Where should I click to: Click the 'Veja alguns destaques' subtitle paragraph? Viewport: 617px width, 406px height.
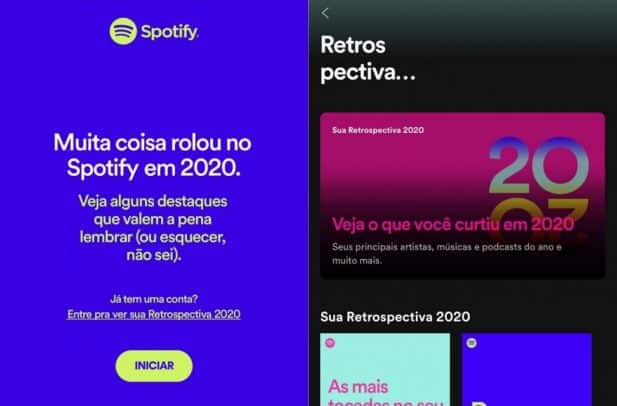pyautogui.click(x=153, y=228)
